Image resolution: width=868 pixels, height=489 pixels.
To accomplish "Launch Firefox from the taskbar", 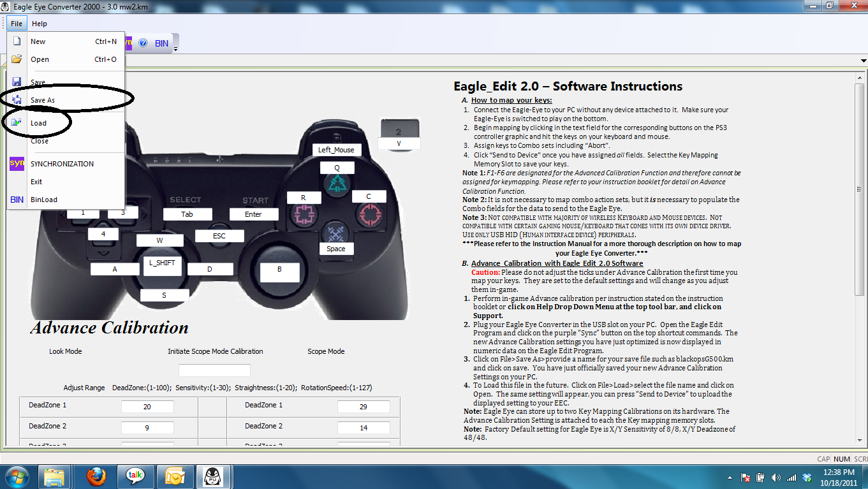I will tap(96, 476).
